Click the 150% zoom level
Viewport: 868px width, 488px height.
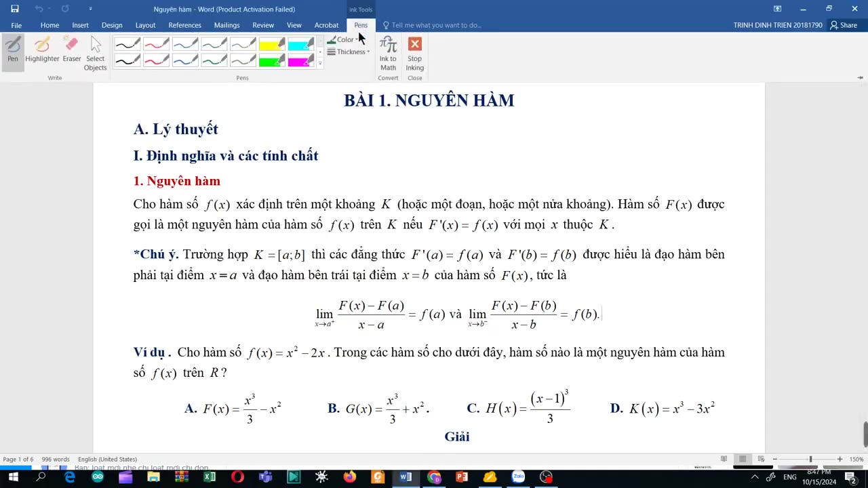pos(855,459)
